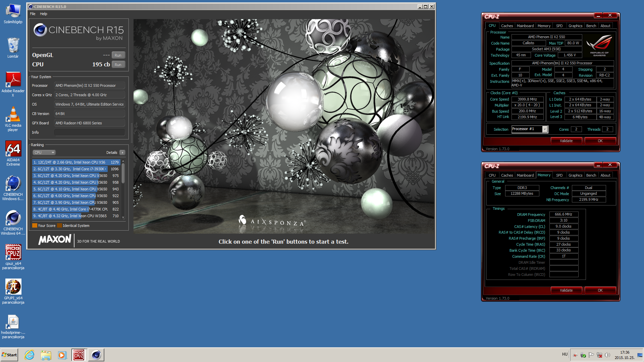Click scroll down arrow of ranking list
The width and height of the screenshot is (644, 362).
point(123,218)
